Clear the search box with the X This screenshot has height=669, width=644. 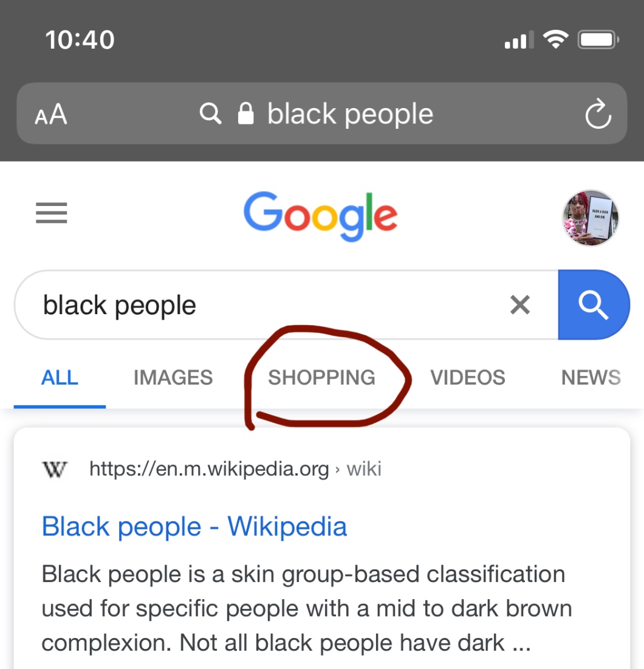tap(520, 304)
